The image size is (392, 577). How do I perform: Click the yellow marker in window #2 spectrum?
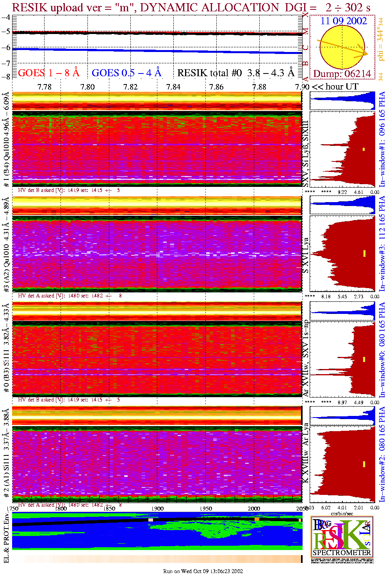click(x=364, y=464)
